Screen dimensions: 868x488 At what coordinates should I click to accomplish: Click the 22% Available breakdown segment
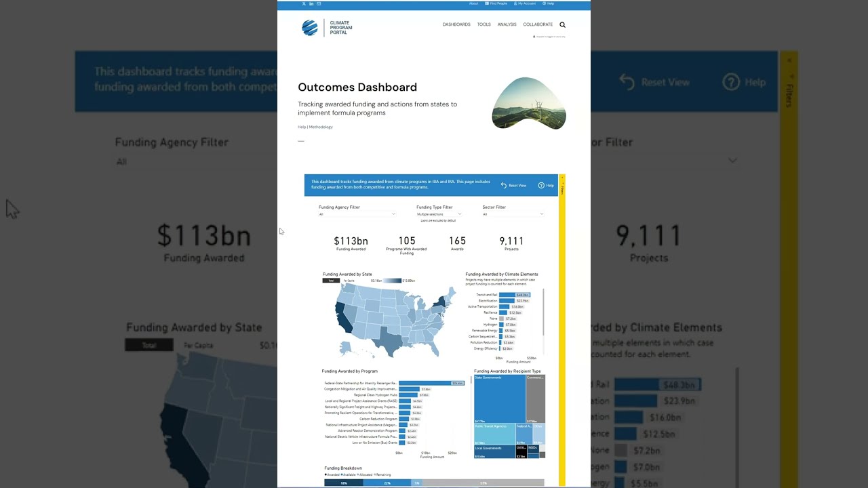(387, 483)
